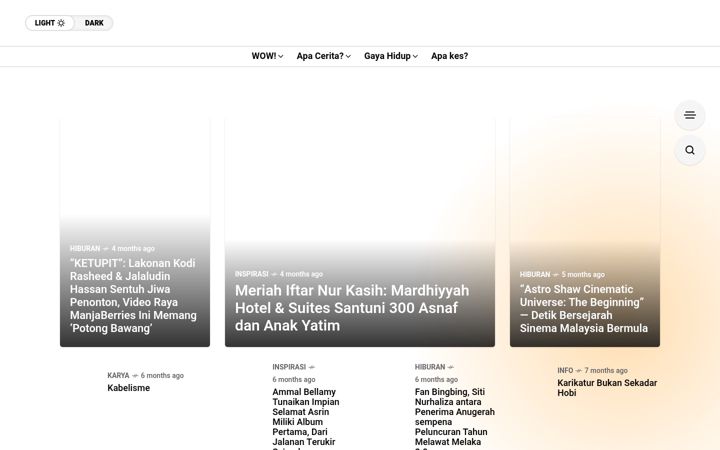Screen dimensions: 720x450
Task: Click the KARYA category label
Action: click(x=118, y=376)
